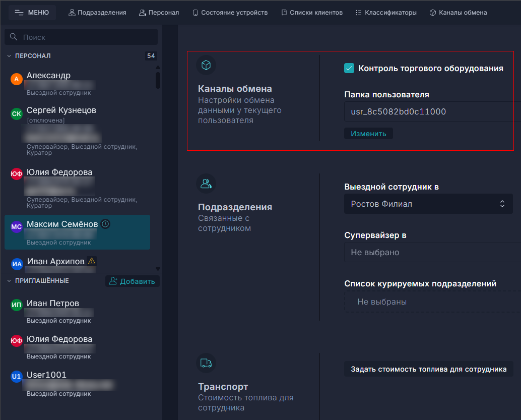The width and height of the screenshot is (521, 420).
Task: Open Состояние устройств section
Action: pos(230,13)
